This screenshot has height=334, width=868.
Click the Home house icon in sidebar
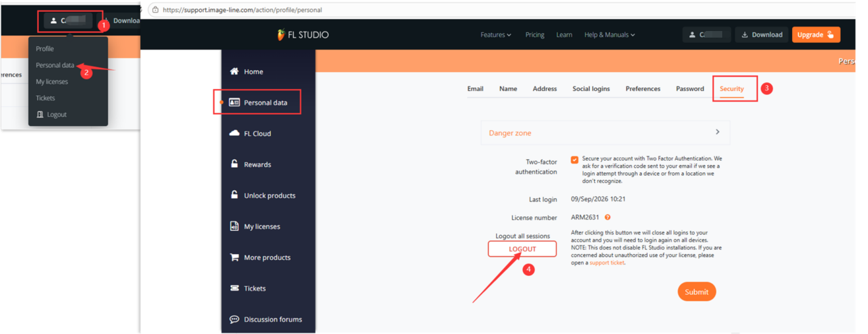click(x=234, y=71)
